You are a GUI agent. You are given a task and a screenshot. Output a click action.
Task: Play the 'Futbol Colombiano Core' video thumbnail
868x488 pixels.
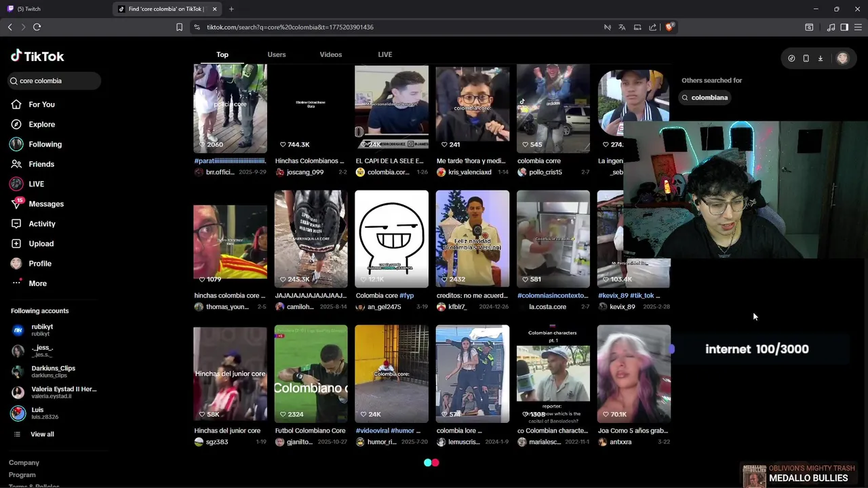pos(311,374)
